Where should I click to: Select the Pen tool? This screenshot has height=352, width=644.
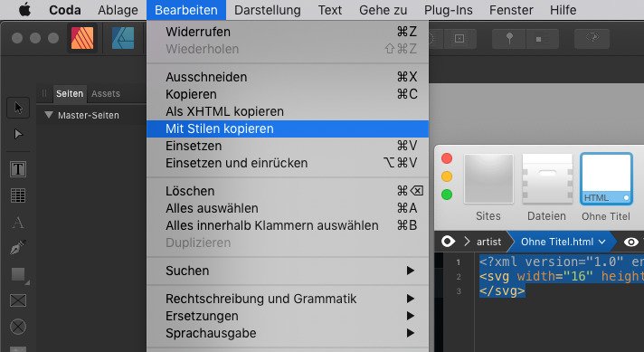pos(18,248)
